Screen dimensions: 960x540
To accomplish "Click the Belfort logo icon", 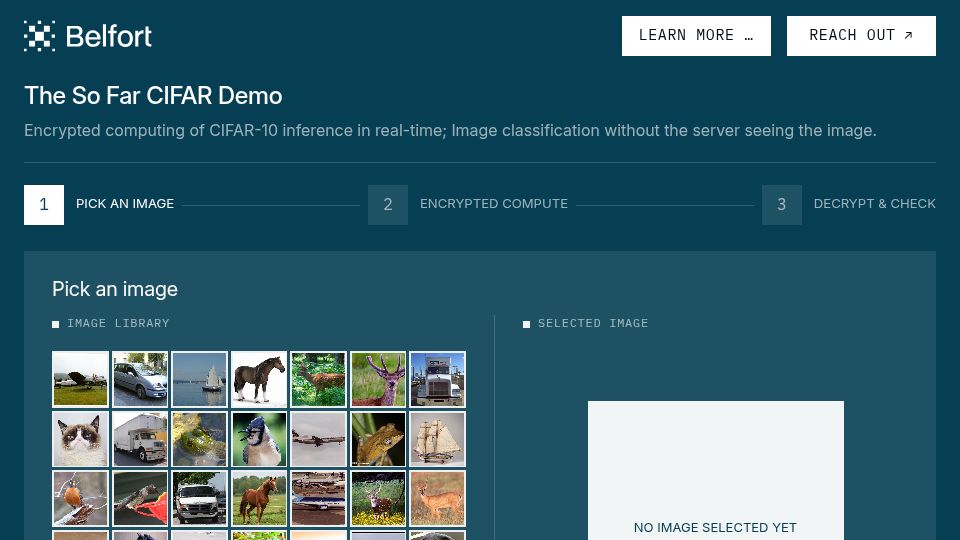I will [39, 36].
